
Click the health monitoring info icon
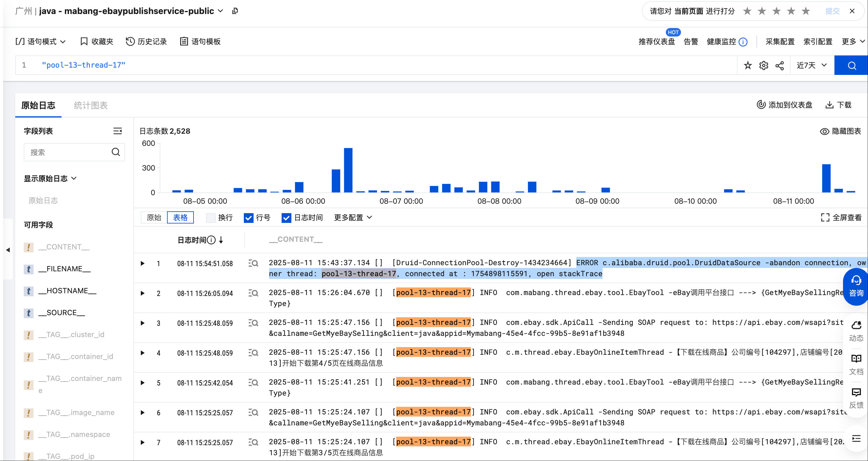click(743, 42)
